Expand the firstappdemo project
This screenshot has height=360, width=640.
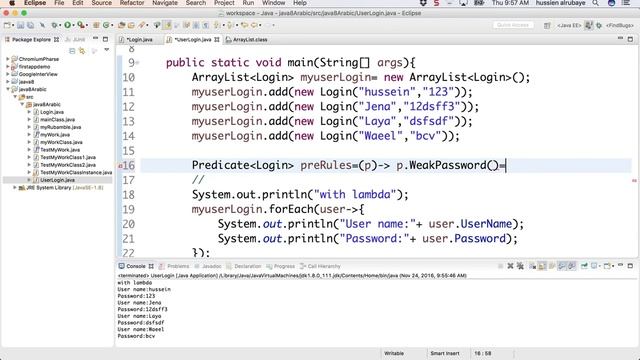coord(8,66)
